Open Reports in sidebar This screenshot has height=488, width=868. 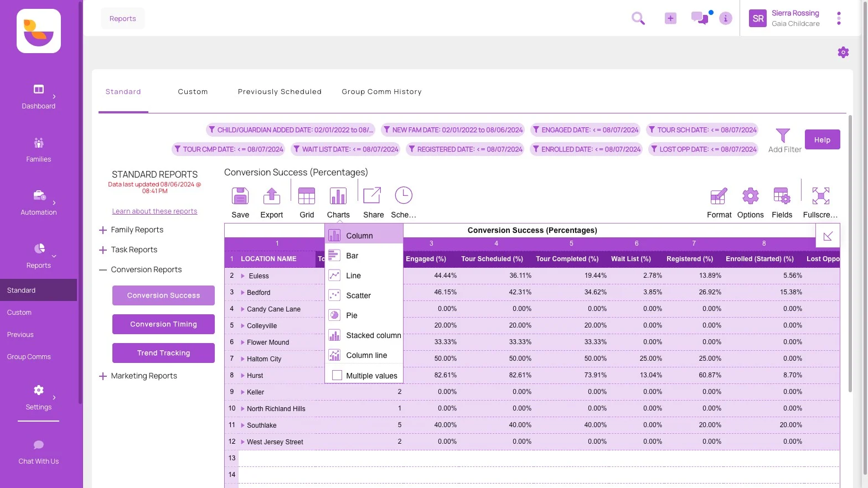(x=38, y=256)
